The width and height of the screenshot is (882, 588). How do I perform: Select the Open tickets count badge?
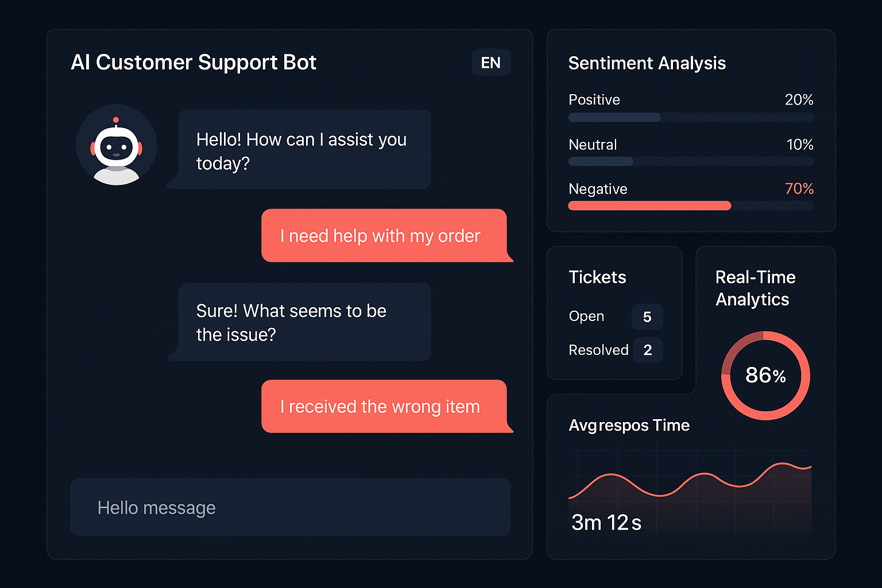(x=647, y=316)
